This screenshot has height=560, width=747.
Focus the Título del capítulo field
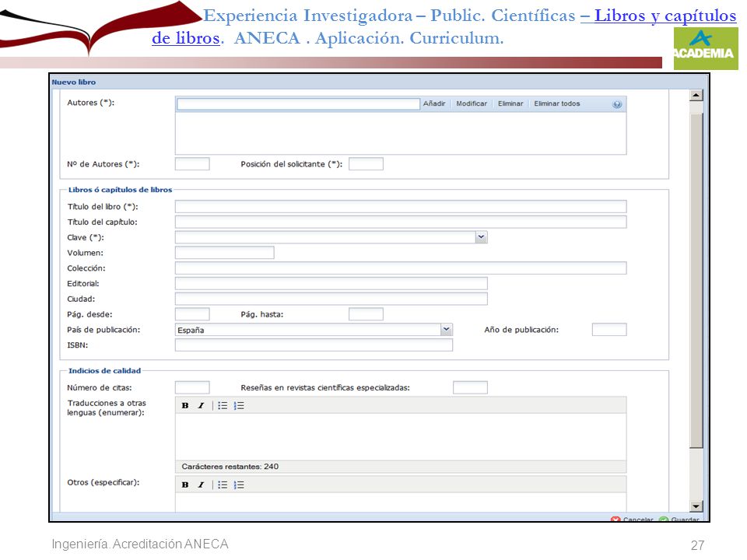click(x=401, y=222)
